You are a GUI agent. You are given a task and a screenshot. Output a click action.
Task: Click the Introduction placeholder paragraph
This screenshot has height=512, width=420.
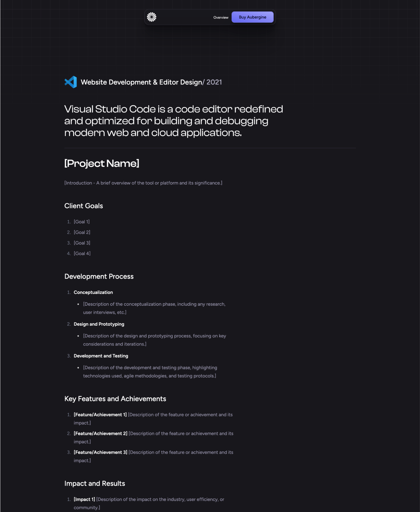(x=143, y=183)
